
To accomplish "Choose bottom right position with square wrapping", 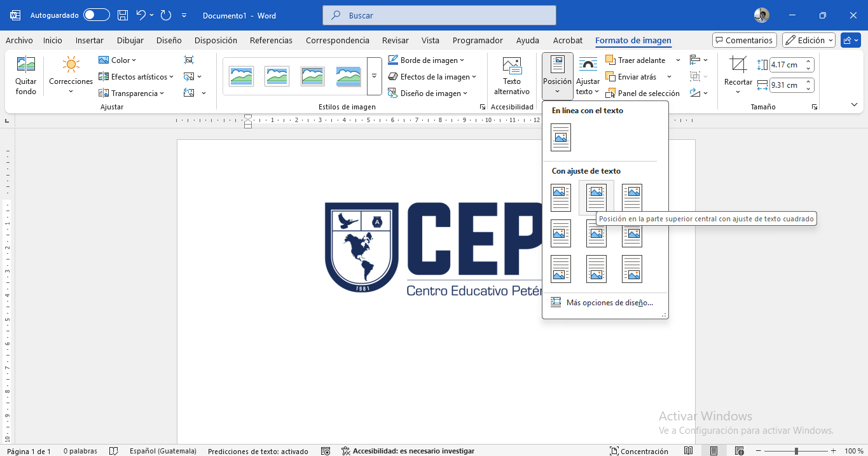I will 632,269.
